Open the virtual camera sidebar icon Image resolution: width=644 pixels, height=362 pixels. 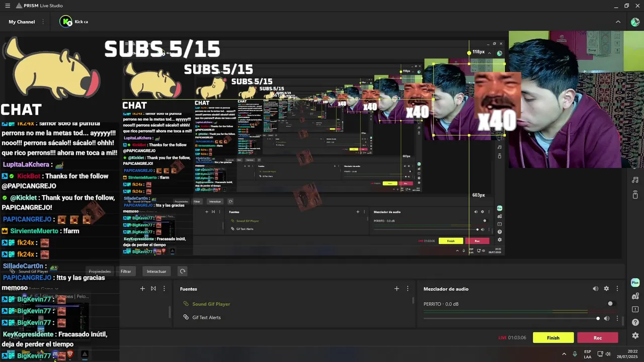635,296
